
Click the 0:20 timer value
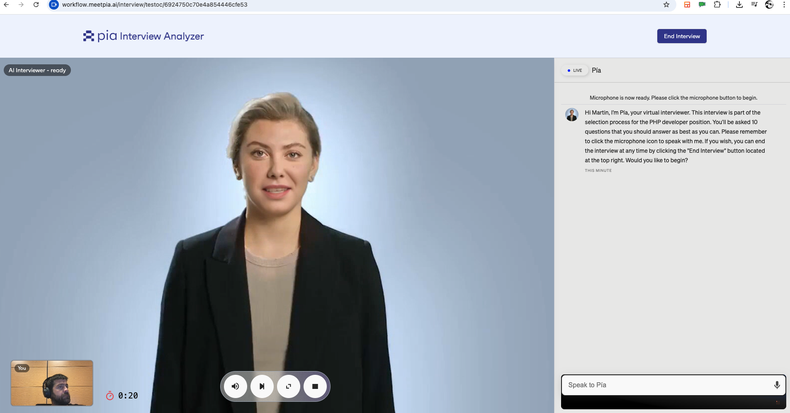pyautogui.click(x=128, y=396)
